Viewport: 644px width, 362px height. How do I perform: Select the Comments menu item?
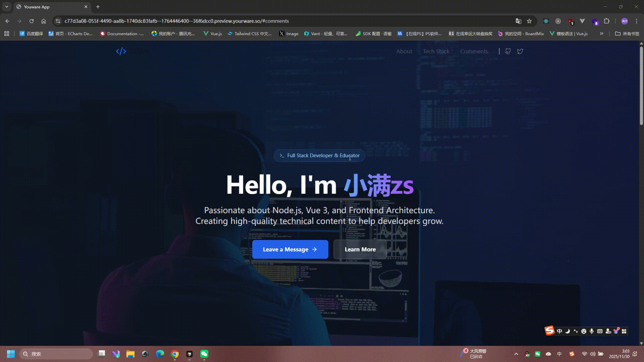pos(474,51)
